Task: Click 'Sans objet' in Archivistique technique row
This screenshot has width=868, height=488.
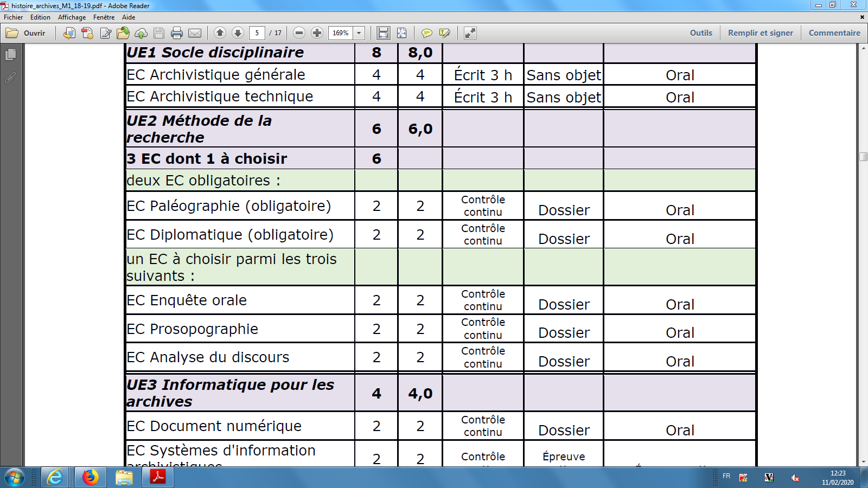Action: (x=564, y=98)
